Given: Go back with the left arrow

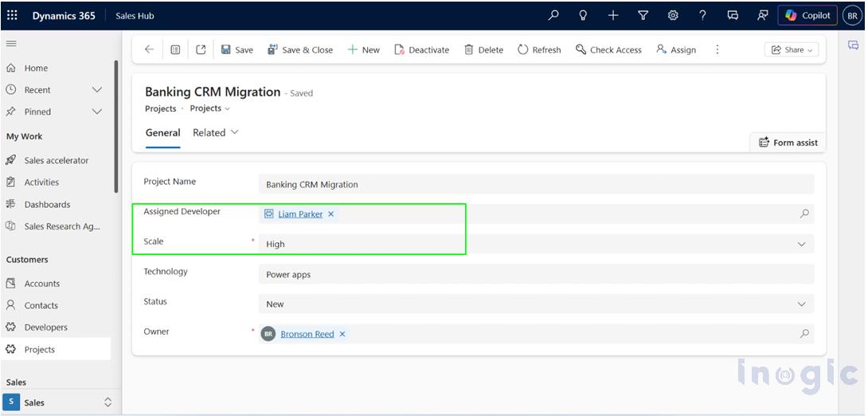Looking at the screenshot, I should coord(149,49).
